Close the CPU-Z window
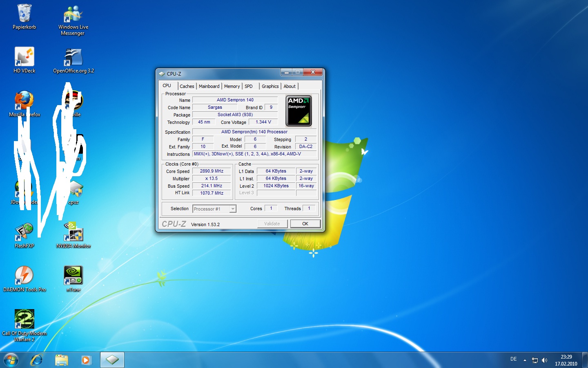Viewport: 588px width, 368px height. pos(313,72)
